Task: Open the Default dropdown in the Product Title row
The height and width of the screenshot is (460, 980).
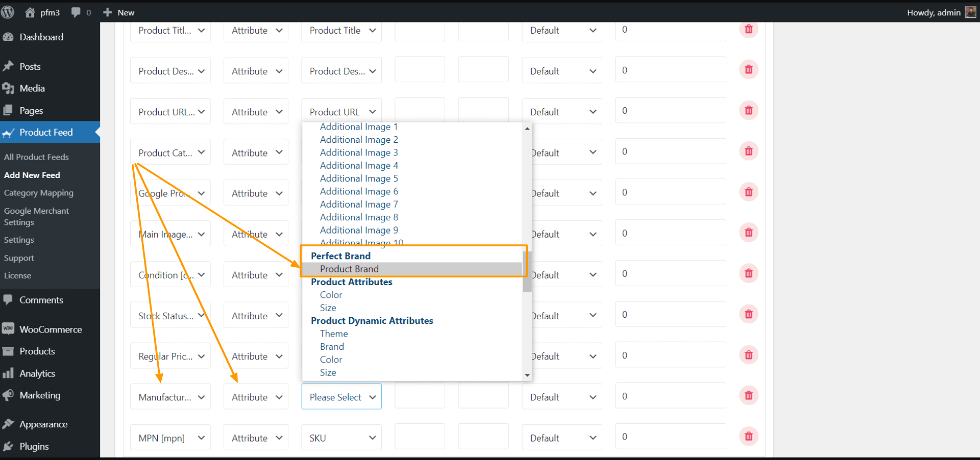Action: (562, 31)
